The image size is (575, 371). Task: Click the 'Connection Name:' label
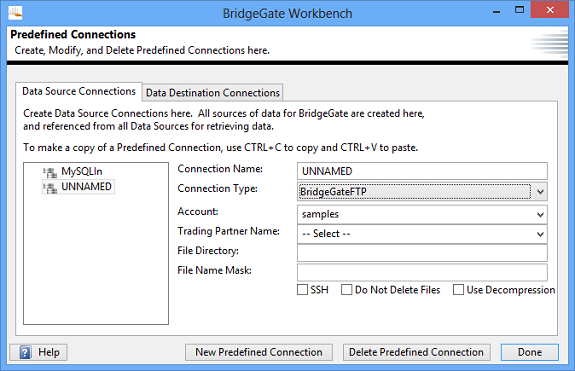(220, 169)
